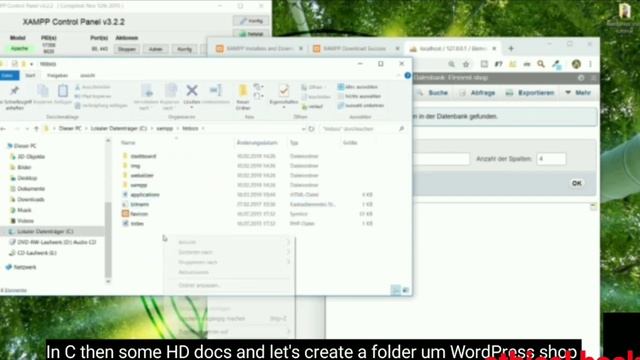Open the Ansicht submenu arrow in context menu
The height and width of the screenshot is (360, 640).
288,242
